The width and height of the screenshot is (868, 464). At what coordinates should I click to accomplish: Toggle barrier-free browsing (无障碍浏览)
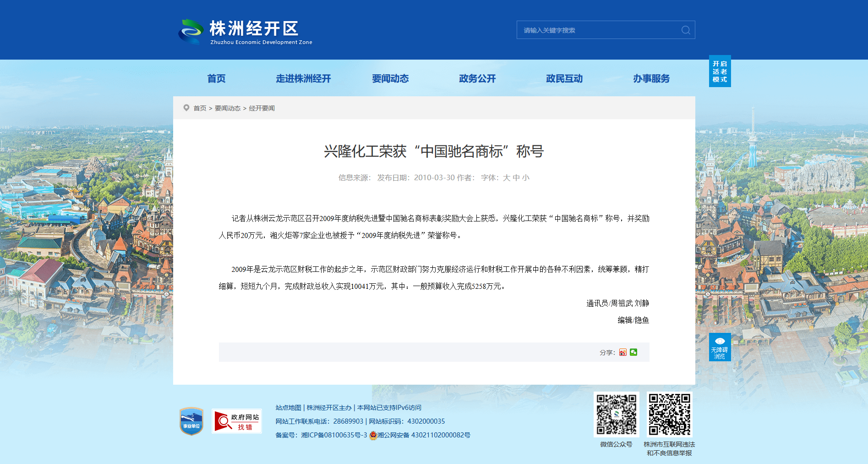pyautogui.click(x=720, y=347)
